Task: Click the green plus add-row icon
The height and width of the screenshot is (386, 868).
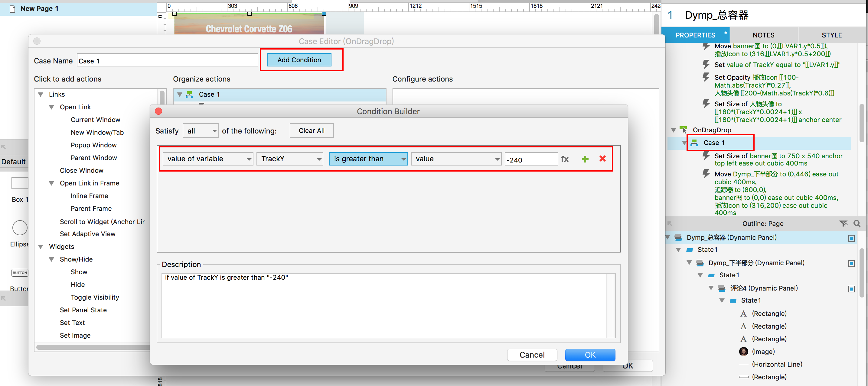Action: click(585, 159)
